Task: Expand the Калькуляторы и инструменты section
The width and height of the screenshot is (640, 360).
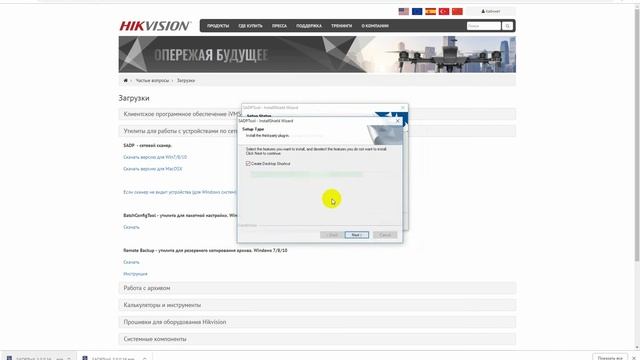Action: (x=317, y=305)
